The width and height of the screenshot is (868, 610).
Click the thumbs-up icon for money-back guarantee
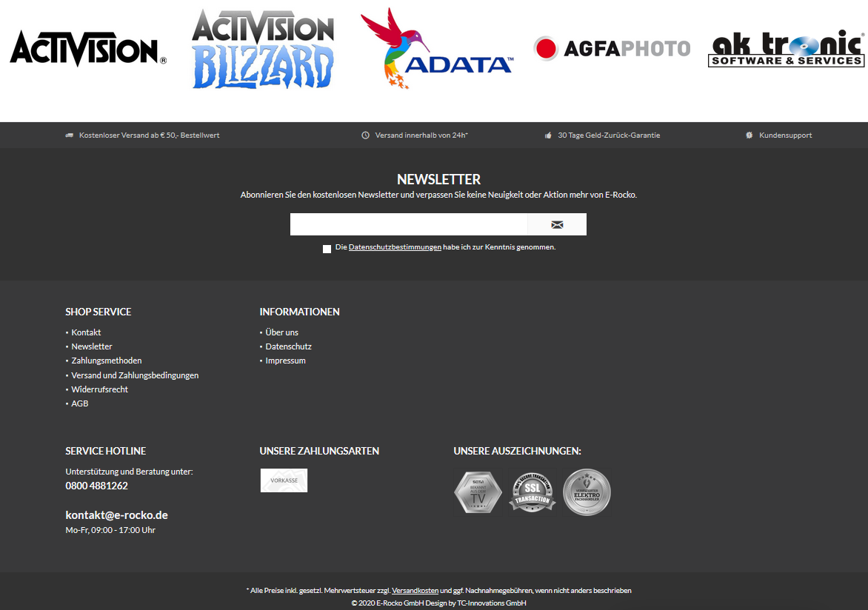pos(548,135)
